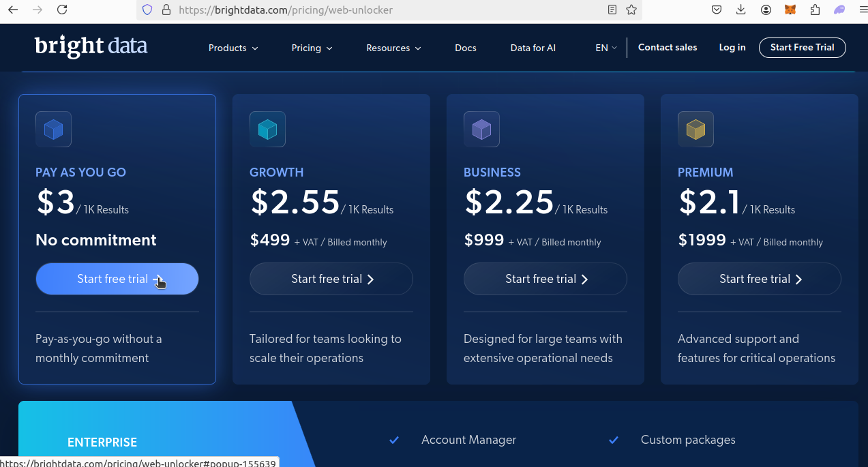
Task: Start free trial for Growth plan
Action: point(331,279)
